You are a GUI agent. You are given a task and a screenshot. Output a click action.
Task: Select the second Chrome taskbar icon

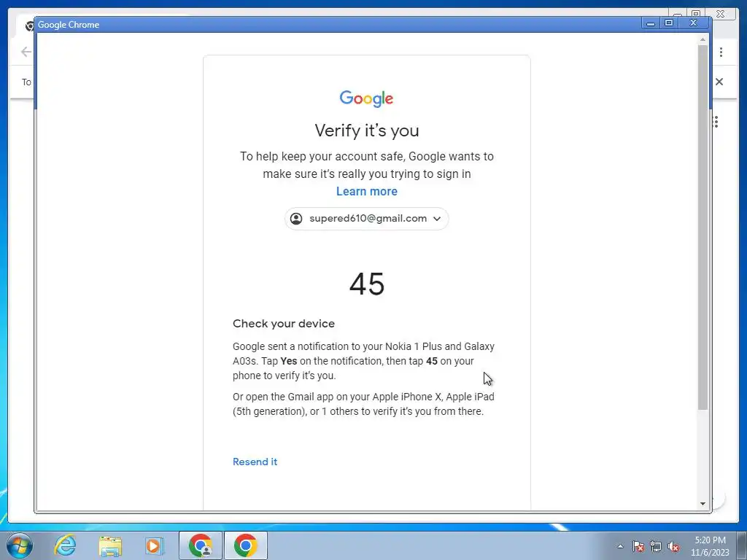(x=245, y=545)
